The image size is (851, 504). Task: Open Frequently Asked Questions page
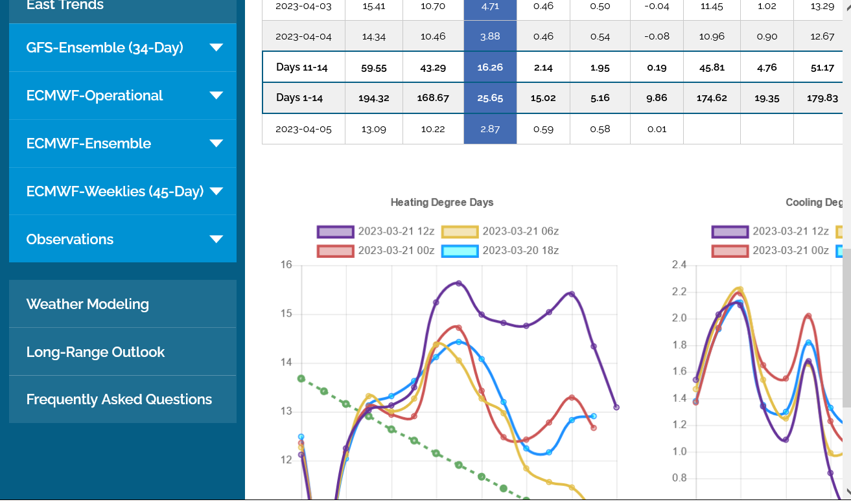coord(122,400)
